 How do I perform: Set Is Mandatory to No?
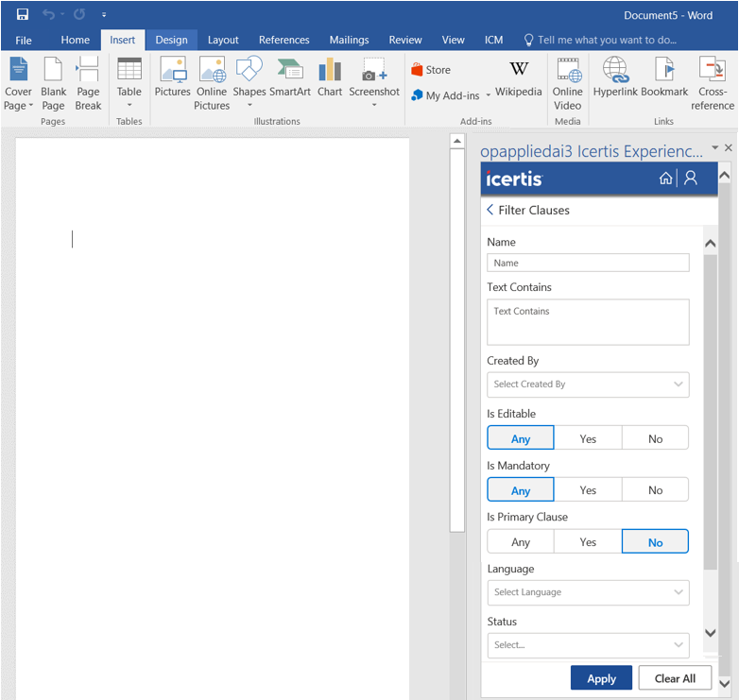[x=655, y=490]
